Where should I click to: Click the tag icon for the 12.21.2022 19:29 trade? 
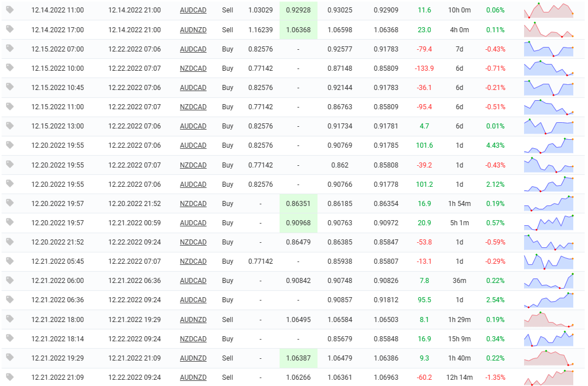[x=10, y=357]
